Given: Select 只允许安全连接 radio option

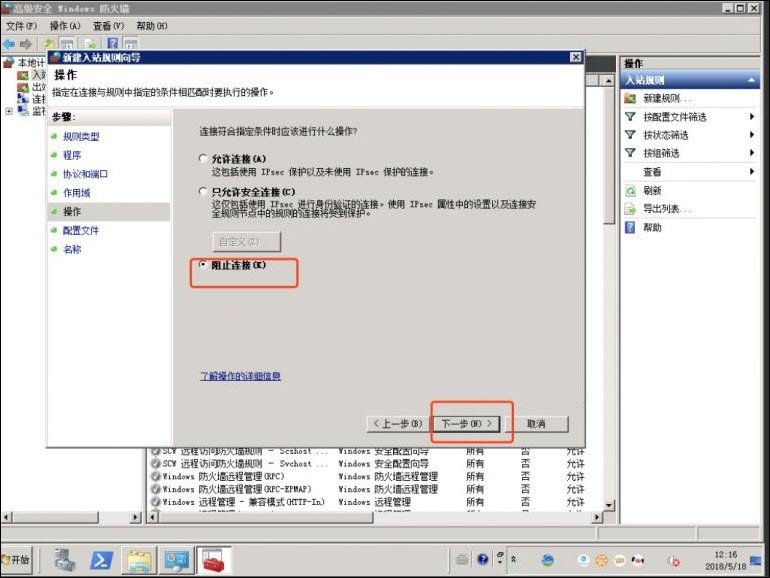Looking at the screenshot, I should (x=203, y=191).
